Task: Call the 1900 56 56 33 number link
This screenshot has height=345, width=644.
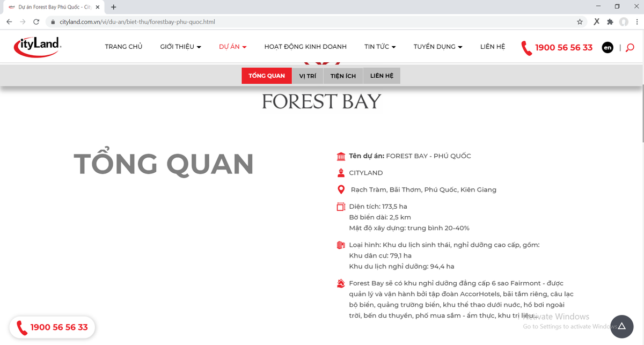Action: tap(563, 47)
